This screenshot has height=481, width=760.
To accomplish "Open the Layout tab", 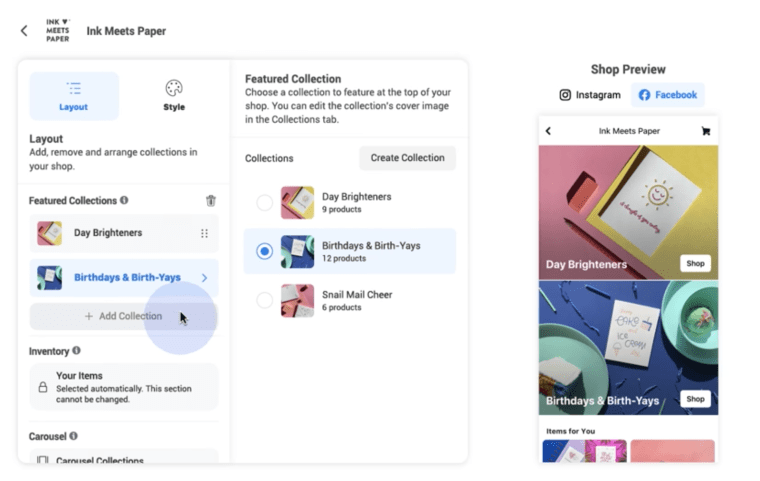I will [x=74, y=96].
